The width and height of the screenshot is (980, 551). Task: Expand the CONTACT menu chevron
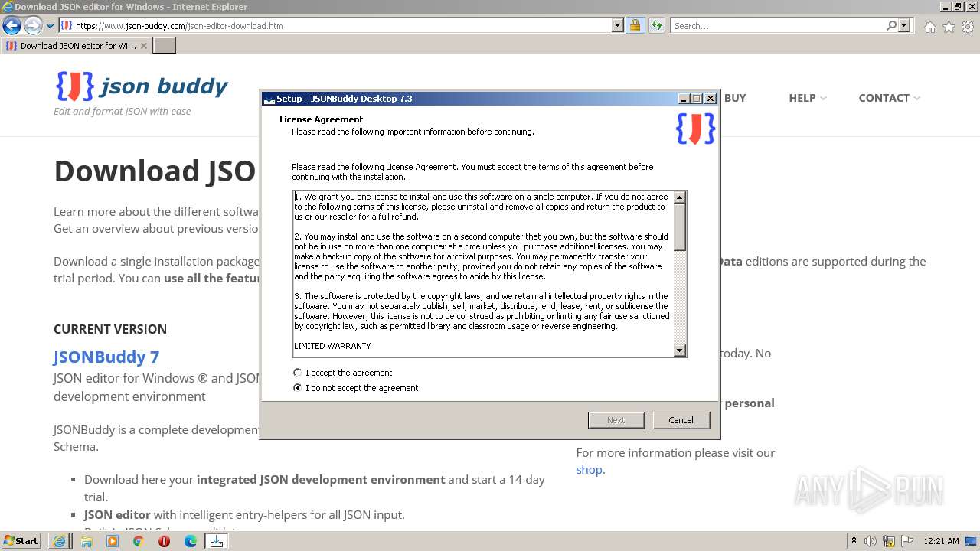(916, 99)
